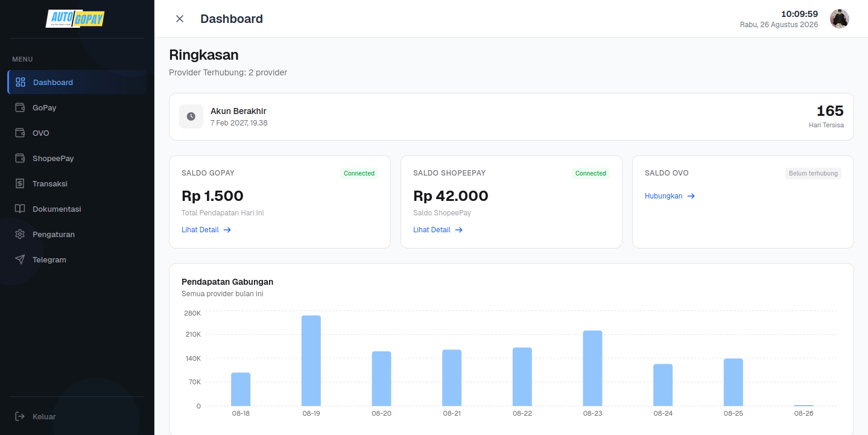View ShopeePay balance via Lihat Detail
Viewport: 868px width, 435px height.
(x=438, y=230)
